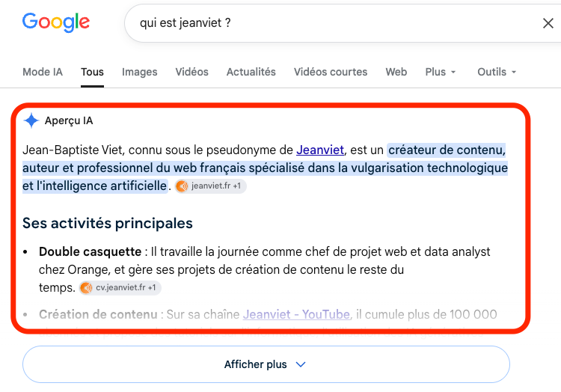This screenshot has height=392, width=561.
Task: Open the Jeanviet - YouTube link
Action: click(x=296, y=314)
